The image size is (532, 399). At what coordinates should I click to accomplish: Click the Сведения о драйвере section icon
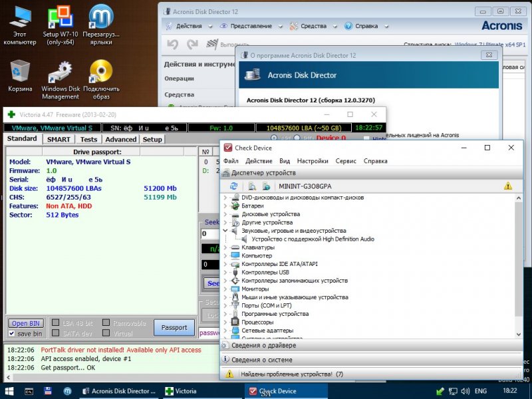[x=225, y=345]
